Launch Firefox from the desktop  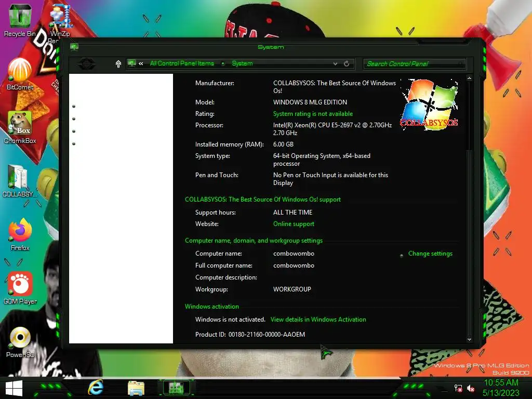coord(20,235)
